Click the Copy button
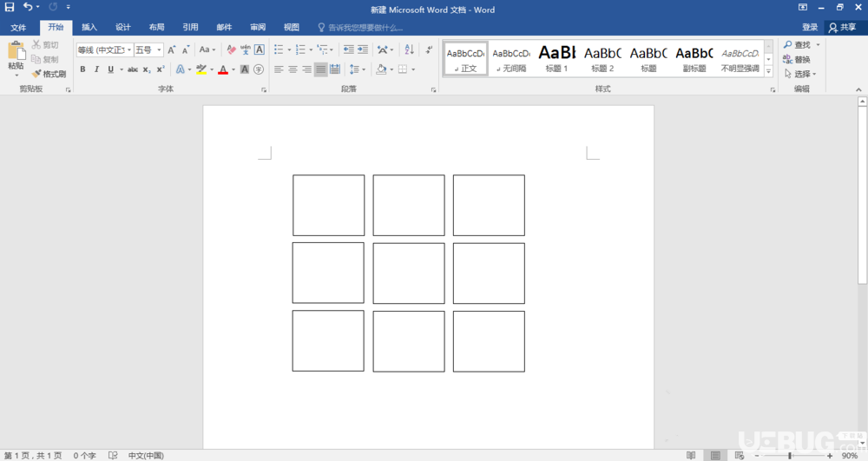Viewport: 868px width, 461px height. click(x=45, y=59)
